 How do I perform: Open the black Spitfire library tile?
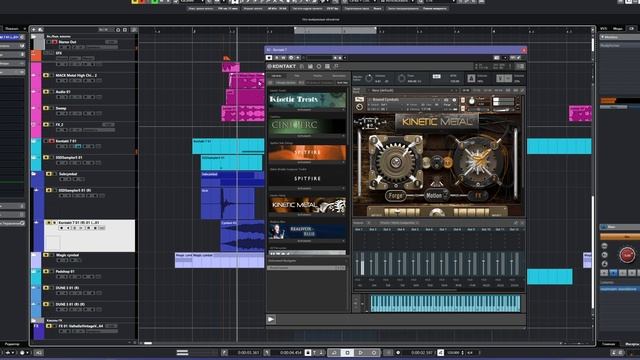307,179
